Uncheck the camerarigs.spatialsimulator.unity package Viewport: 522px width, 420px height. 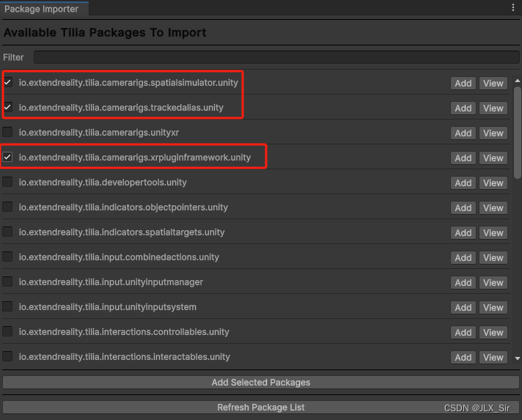tap(7, 82)
